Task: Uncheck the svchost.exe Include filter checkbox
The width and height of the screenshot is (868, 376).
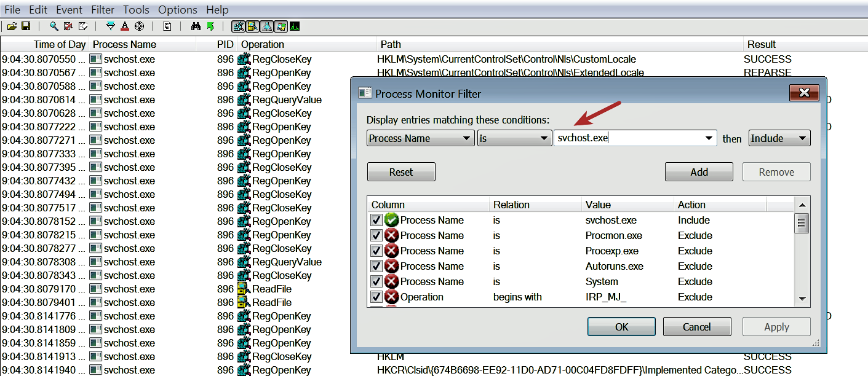Action: click(x=376, y=220)
